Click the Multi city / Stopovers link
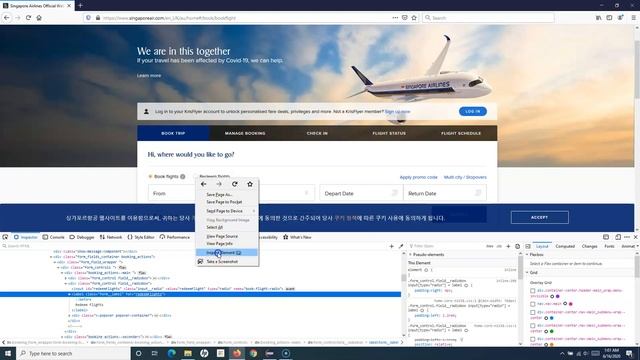 [465, 178]
